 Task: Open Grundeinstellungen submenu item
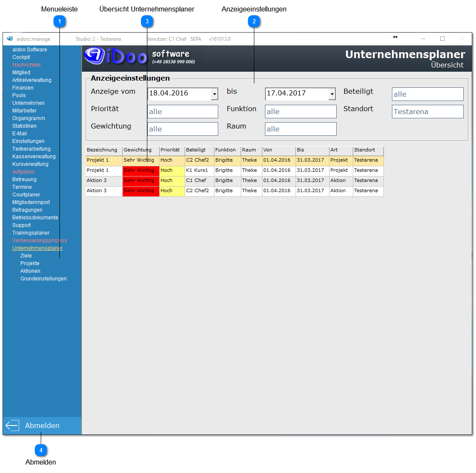[43, 279]
